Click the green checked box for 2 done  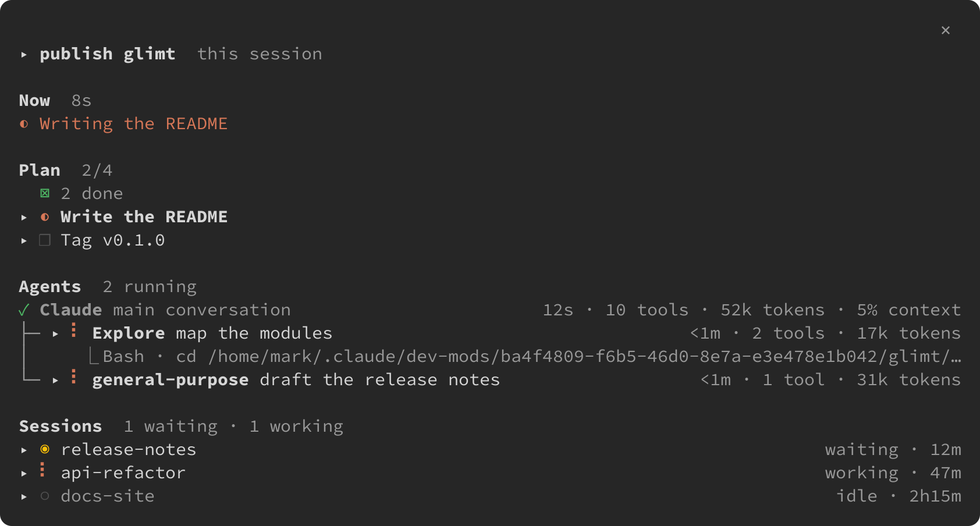tap(45, 193)
